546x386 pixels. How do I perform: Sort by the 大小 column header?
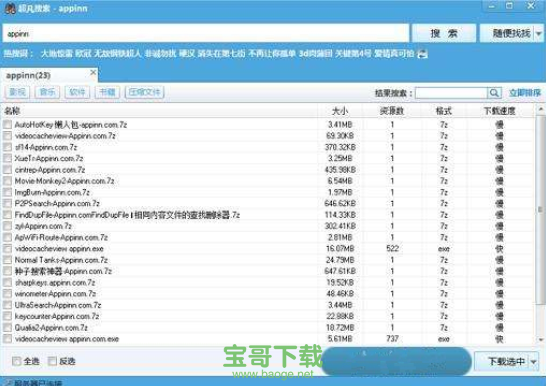click(340, 111)
